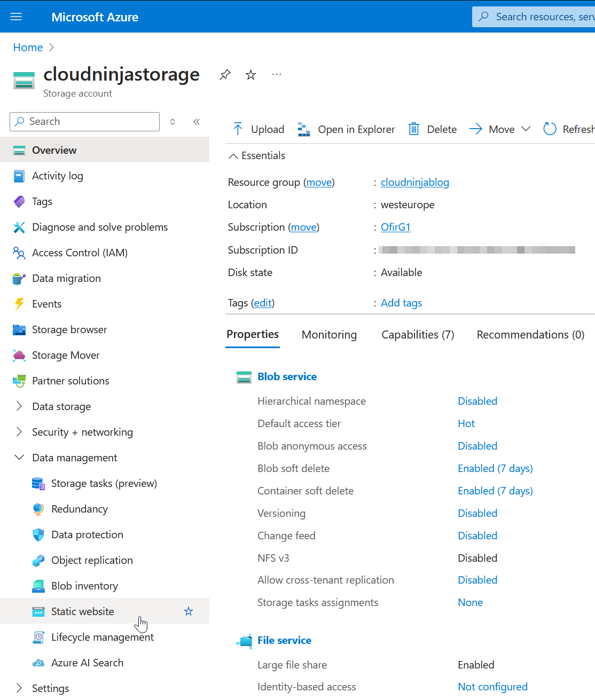This screenshot has width=595, height=700.
Task: Expand the Data storage section
Action: click(x=61, y=406)
